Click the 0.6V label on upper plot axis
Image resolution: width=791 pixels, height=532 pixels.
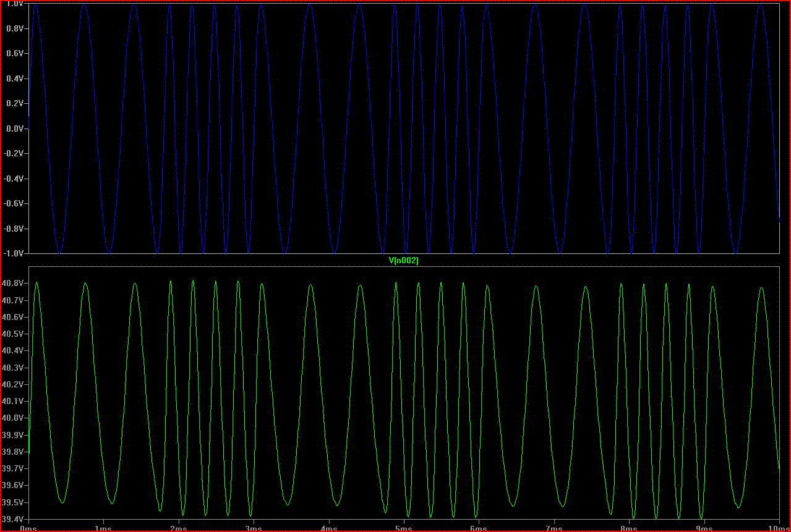[x=15, y=54]
